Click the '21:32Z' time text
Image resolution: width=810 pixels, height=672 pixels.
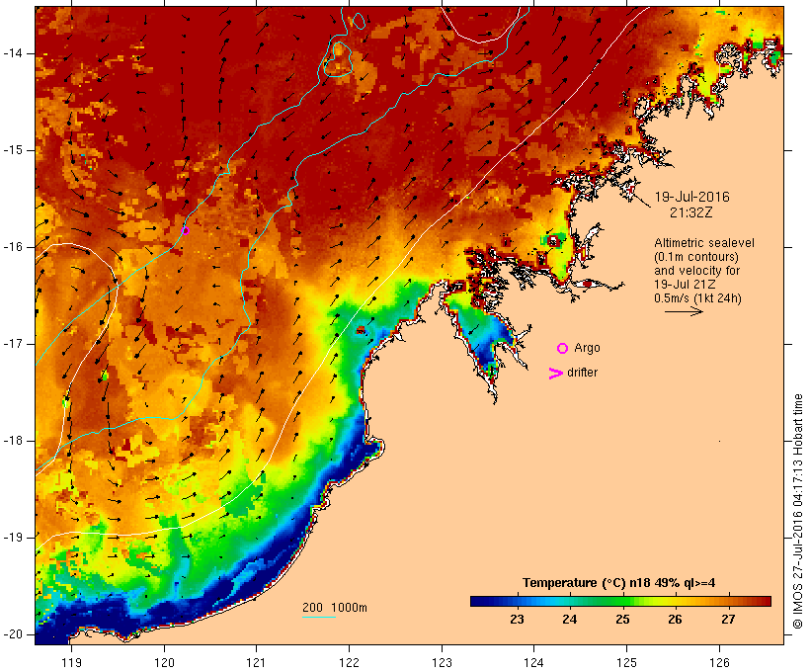[x=691, y=212]
